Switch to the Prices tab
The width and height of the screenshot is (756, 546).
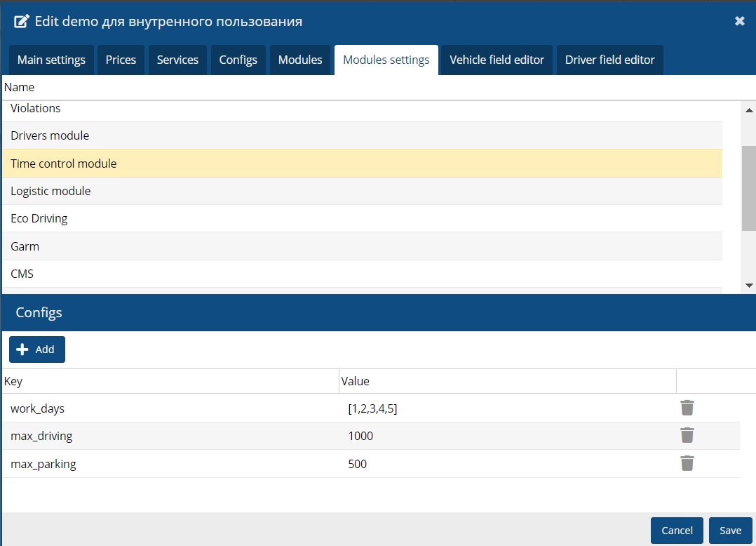coord(121,60)
